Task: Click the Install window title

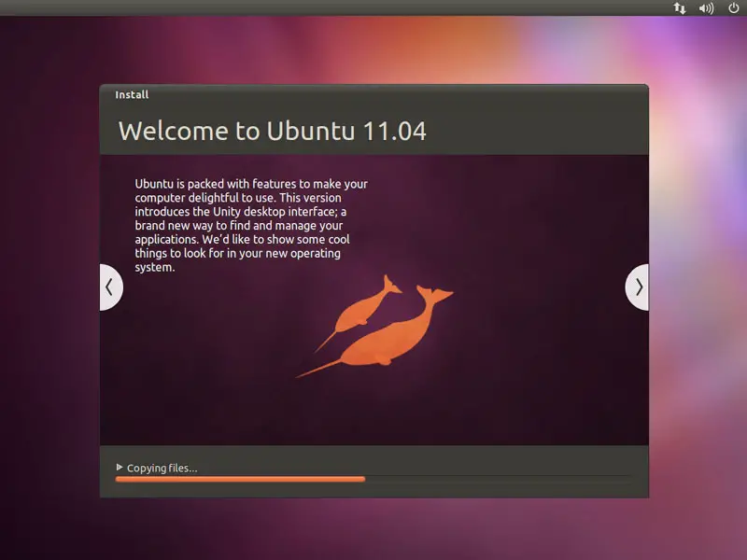Action: [x=132, y=95]
